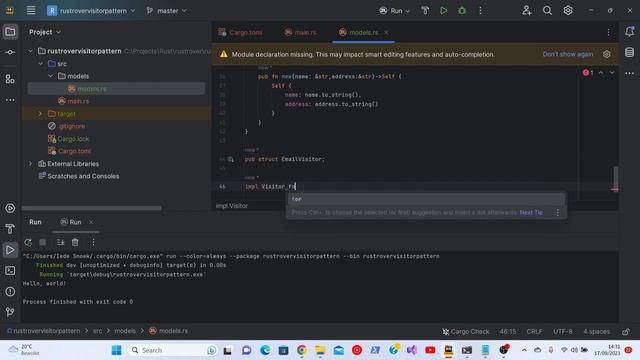640x360 pixels.
Task: Rerun the process in Run panel
Action: click(28, 242)
